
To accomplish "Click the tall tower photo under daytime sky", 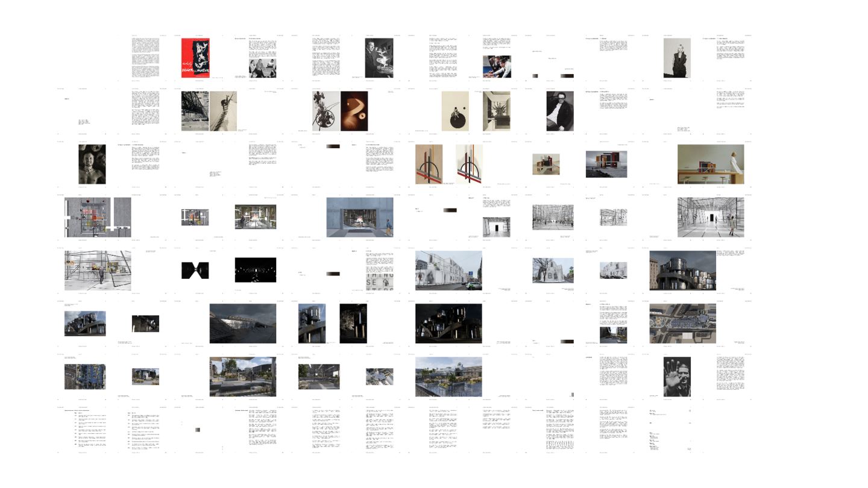I will [x=312, y=324].
